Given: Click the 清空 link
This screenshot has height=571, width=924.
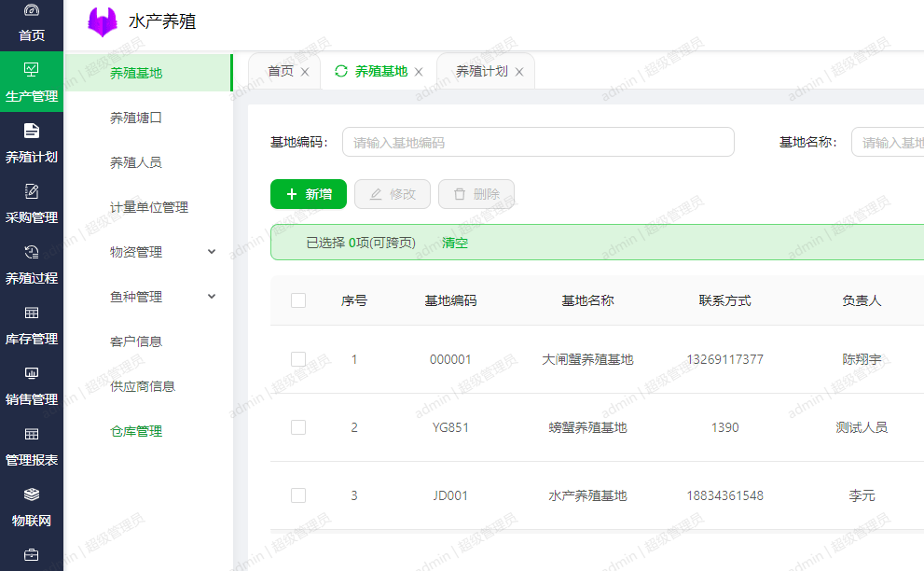Looking at the screenshot, I should [x=455, y=243].
